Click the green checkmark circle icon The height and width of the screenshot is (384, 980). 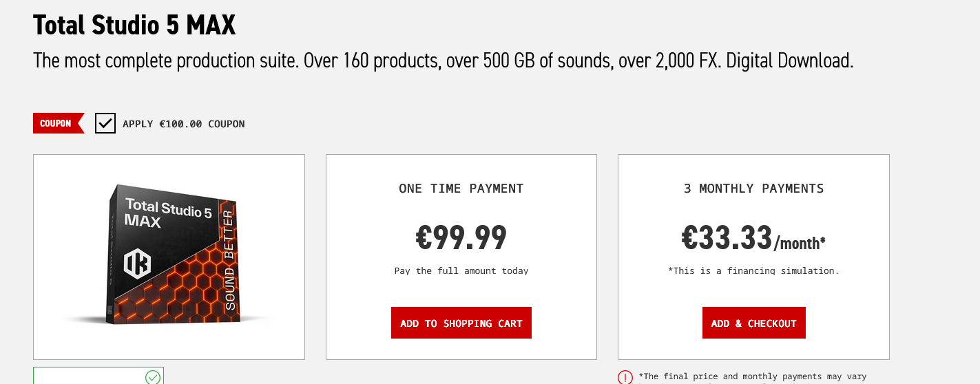click(153, 376)
